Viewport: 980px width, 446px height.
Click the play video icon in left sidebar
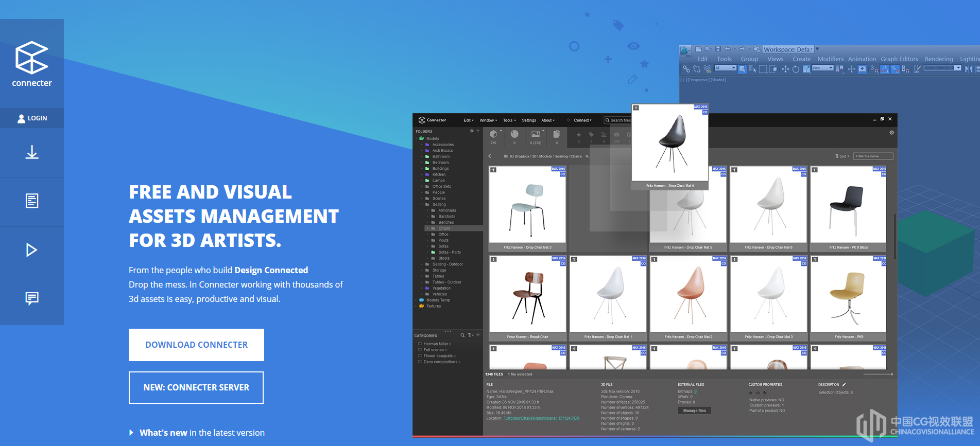[x=32, y=250]
